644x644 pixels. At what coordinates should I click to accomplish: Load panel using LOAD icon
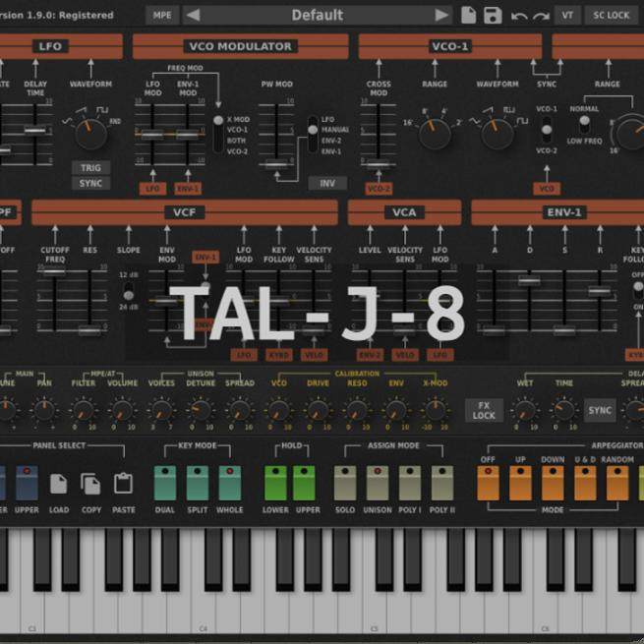pyautogui.click(x=58, y=484)
